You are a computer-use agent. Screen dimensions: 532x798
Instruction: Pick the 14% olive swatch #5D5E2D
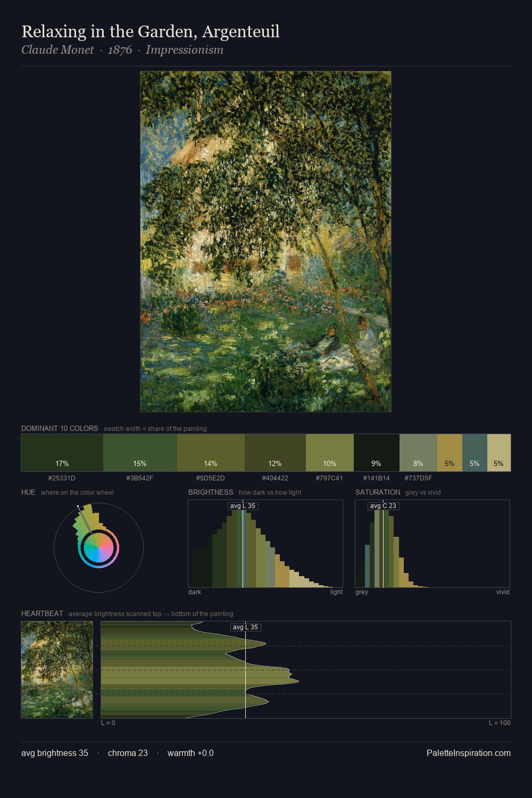[x=211, y=453]
